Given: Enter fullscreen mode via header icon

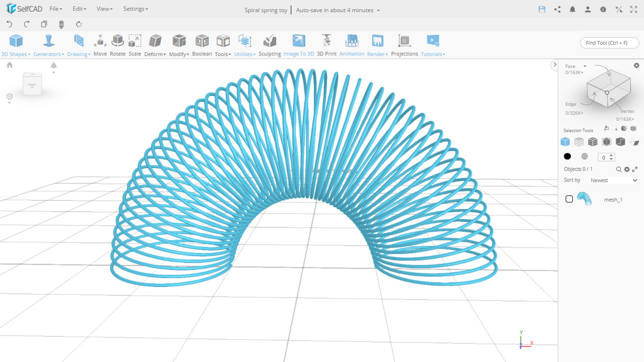Looking at the screenshot, I should coord(634,9).
